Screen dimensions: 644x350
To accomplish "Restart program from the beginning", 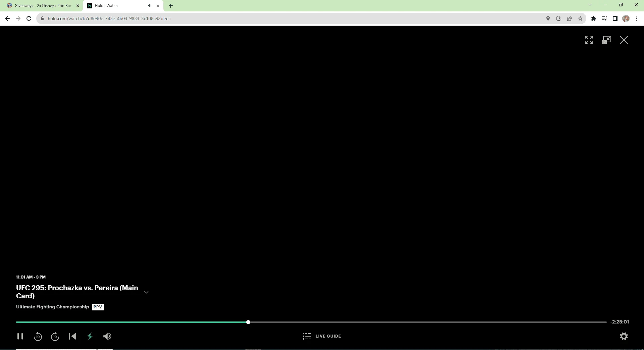I will tap(72, 336).
